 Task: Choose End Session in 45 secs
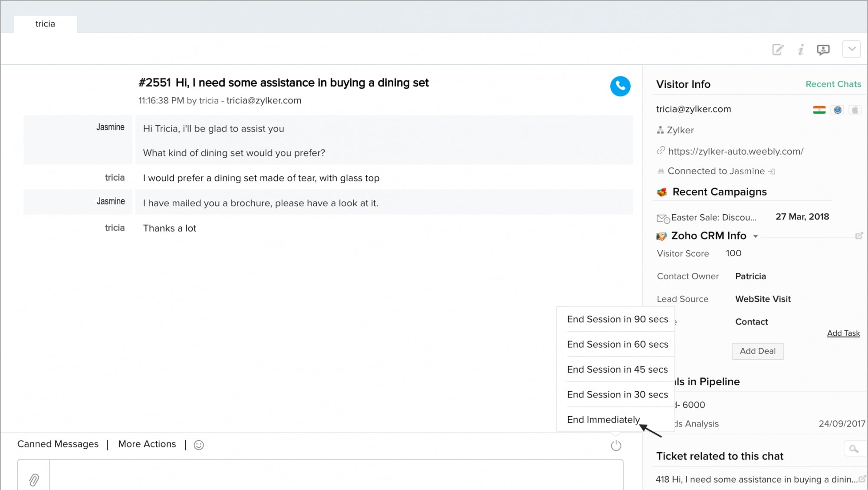[x=617, y=370]
